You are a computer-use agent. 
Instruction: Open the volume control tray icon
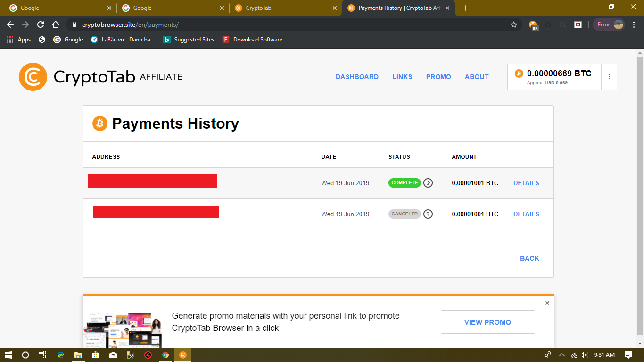pos(585,355)
